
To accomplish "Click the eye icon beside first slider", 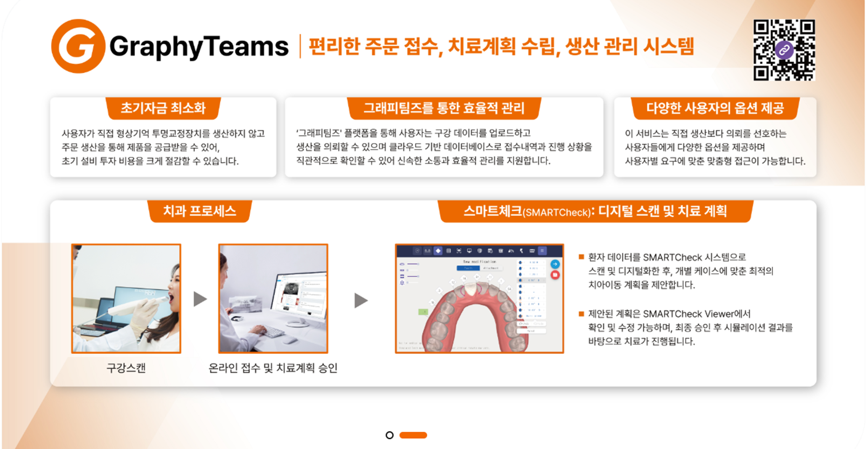I will [402, 264].
